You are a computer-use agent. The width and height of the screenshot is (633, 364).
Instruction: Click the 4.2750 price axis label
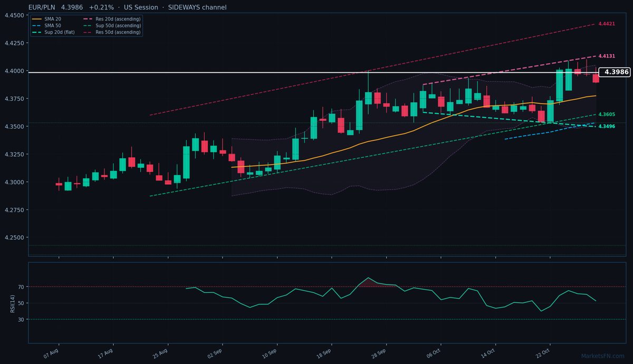(x=14, y=210)
